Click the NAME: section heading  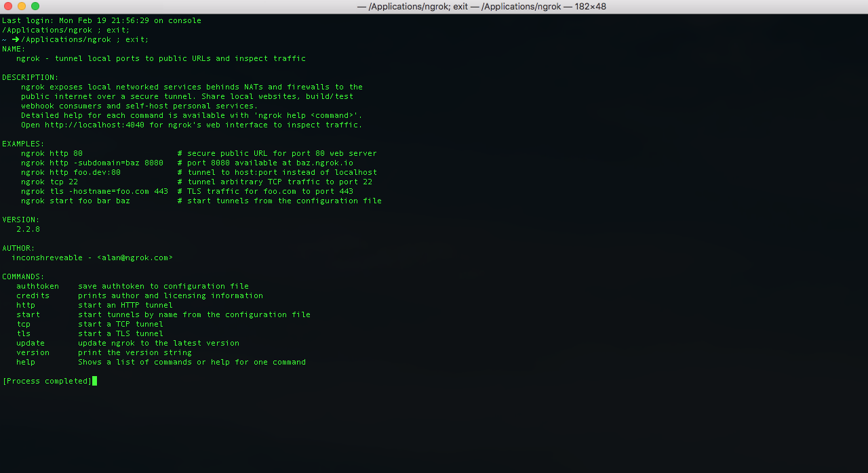[14, 49]
